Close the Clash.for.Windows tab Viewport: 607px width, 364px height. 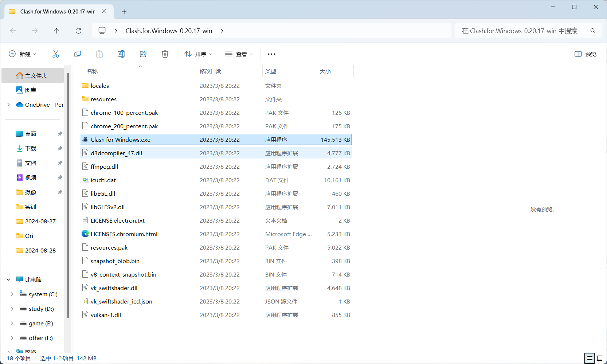pos(104,11)
